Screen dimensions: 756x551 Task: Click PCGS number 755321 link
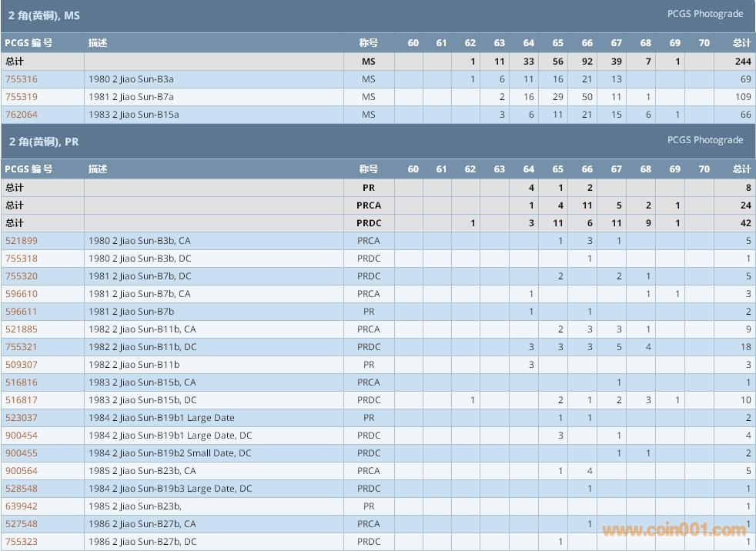(22, 347)
